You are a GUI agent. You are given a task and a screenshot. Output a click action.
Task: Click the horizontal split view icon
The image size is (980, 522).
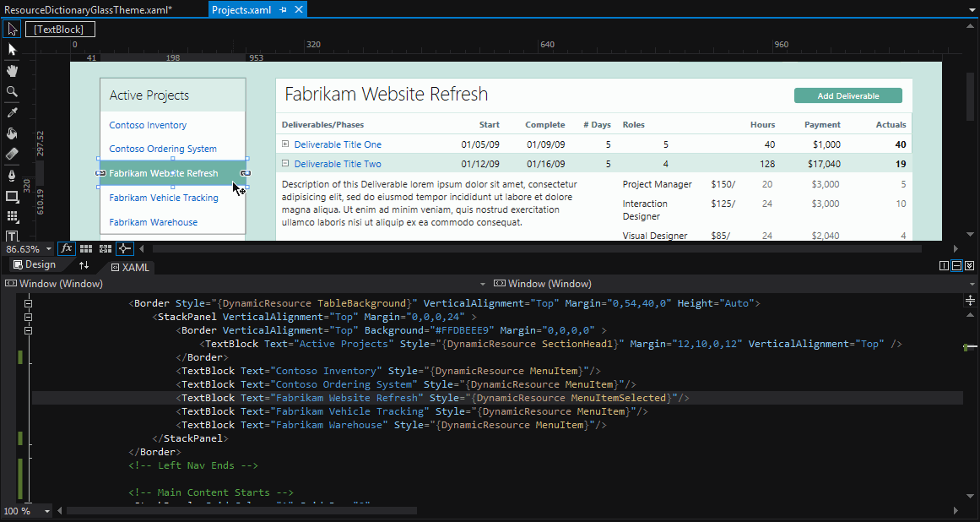(956, 266)
